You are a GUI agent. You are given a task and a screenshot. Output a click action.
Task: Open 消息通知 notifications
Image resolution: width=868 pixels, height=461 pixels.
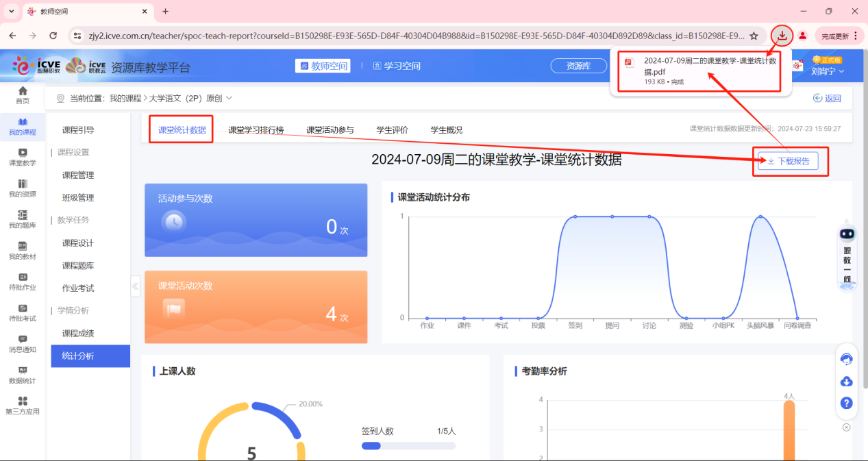pos(23,345)
